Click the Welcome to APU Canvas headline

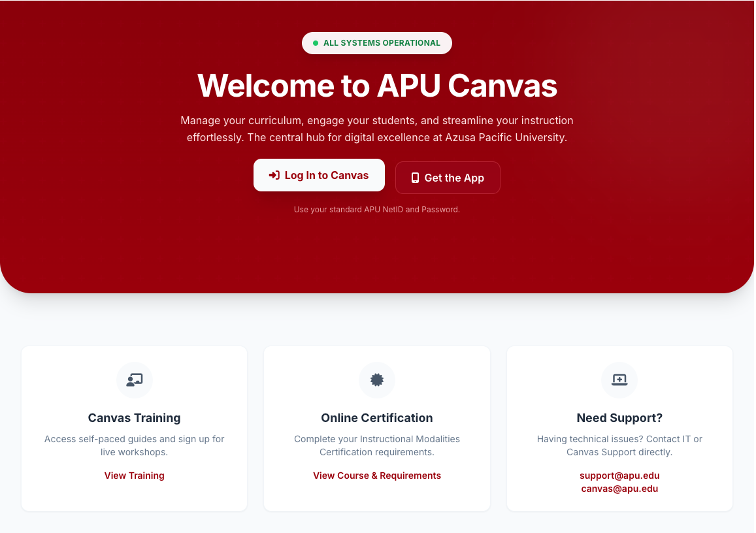tap(377, 86)
